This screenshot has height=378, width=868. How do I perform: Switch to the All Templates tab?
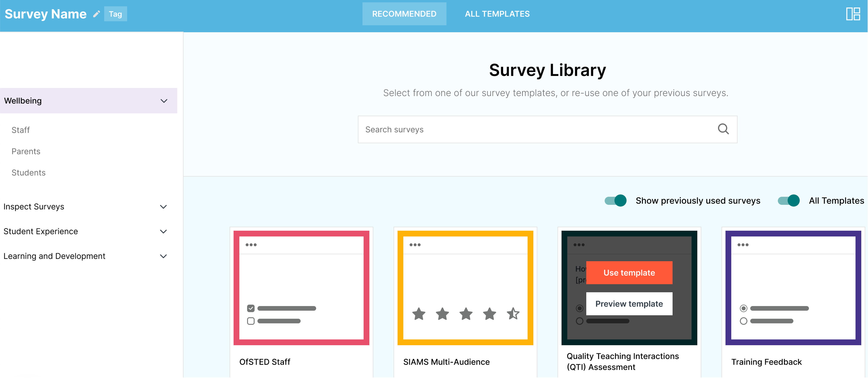click(x=497, y=14)
